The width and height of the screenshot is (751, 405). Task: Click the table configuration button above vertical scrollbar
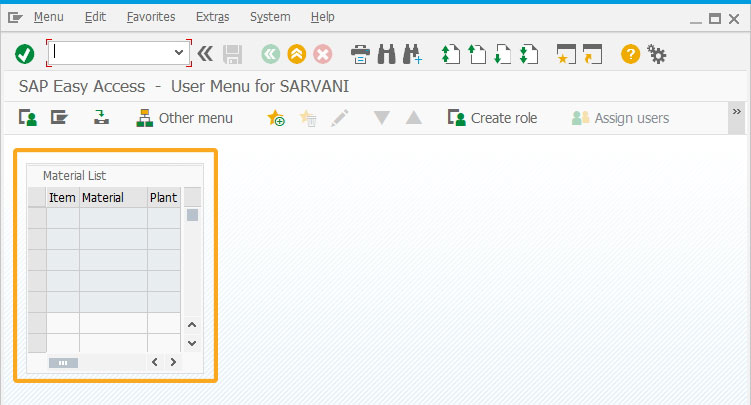pos(193,197)
